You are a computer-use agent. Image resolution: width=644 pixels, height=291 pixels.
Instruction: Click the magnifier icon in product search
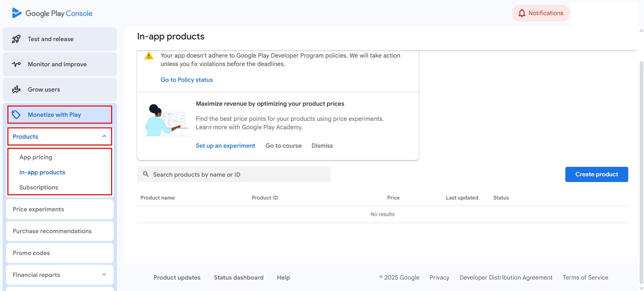pyautogui.click(x=146, y=174)
